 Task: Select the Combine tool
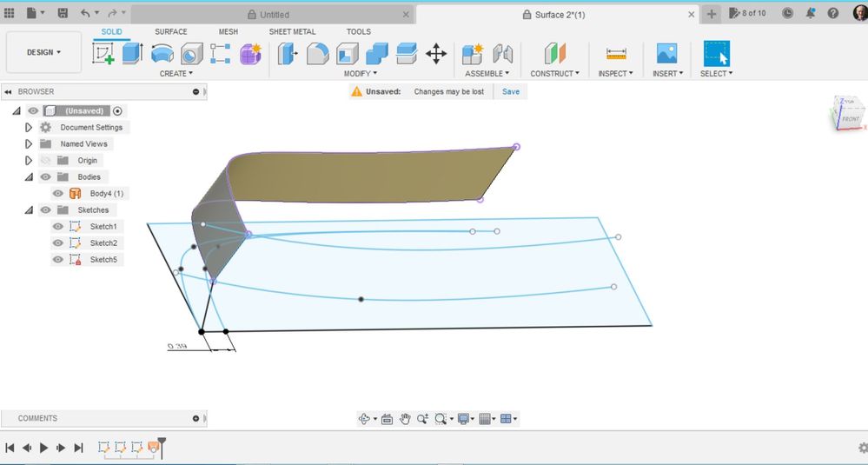[x=377, y=54]
